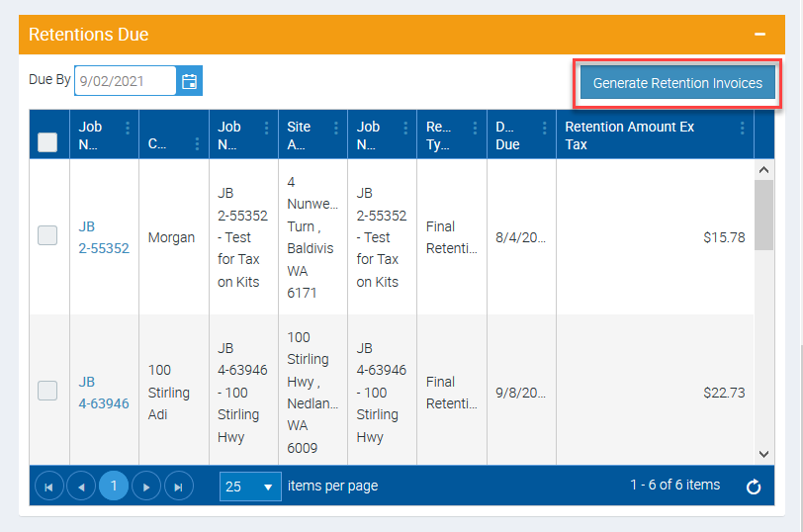Go to first page of results

[48, 487]
